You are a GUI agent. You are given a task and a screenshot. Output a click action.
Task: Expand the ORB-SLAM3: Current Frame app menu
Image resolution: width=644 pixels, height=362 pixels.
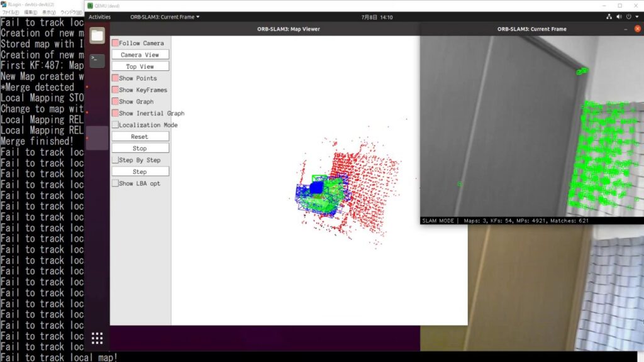[x=165, y=17]
